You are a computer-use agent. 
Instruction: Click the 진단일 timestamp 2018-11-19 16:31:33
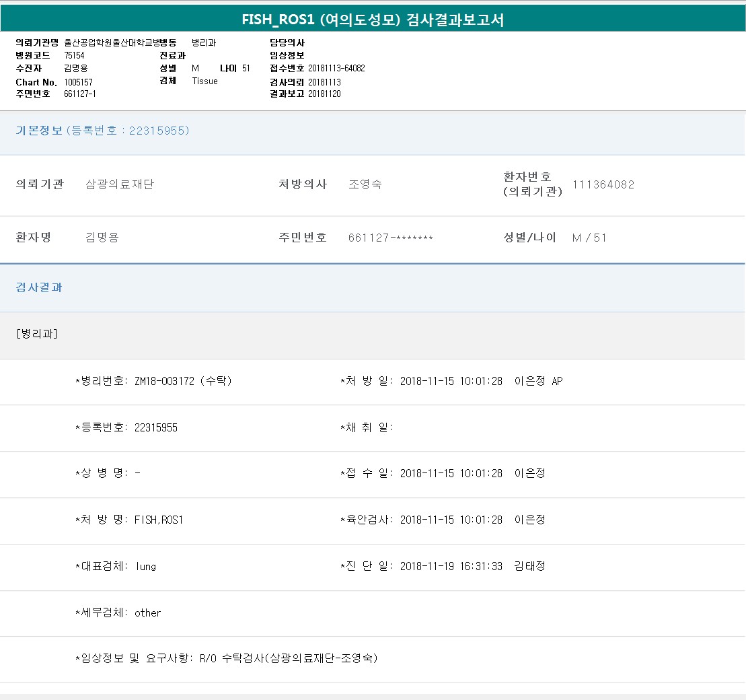coord(451,566)
